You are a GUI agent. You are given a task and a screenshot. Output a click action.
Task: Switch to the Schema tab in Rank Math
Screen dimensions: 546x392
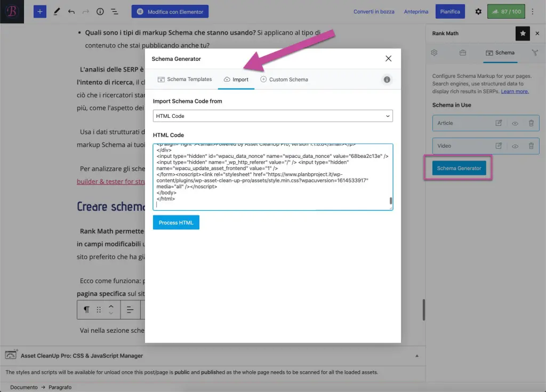coord(500,53)
